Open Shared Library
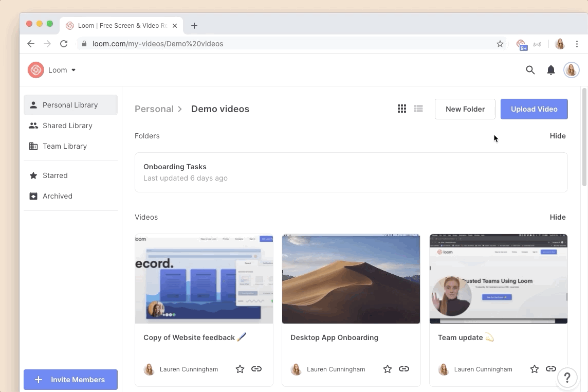This screenshot has height=392, width=588. (70, 126)
